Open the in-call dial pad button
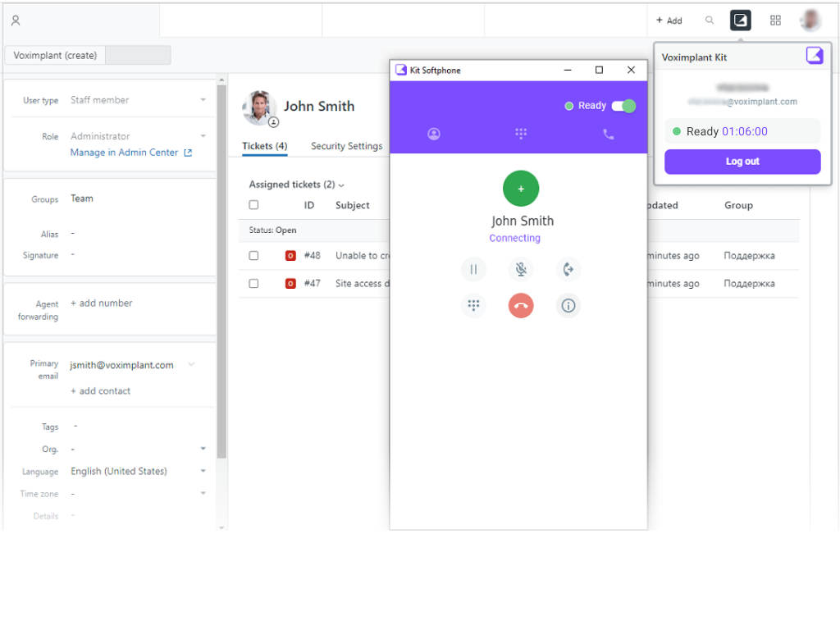The height and width of the screenshot is (630, 840). [x=473, y=306]
